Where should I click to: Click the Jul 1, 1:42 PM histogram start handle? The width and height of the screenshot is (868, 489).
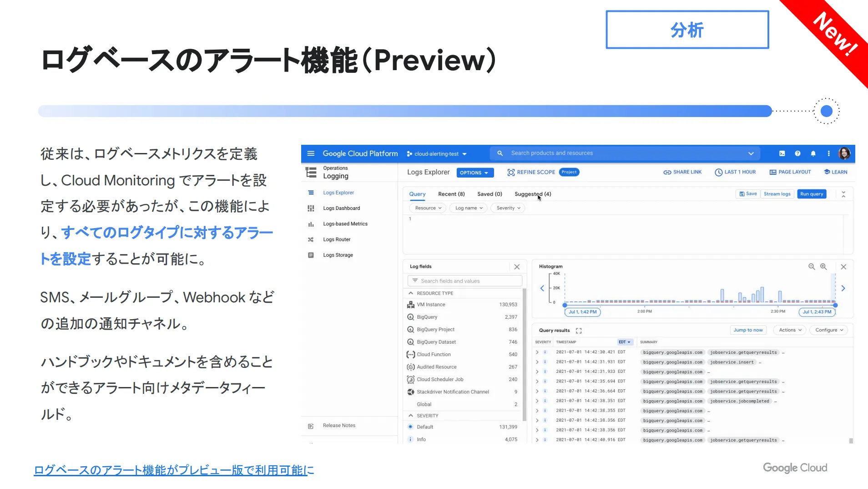point(583,312)
